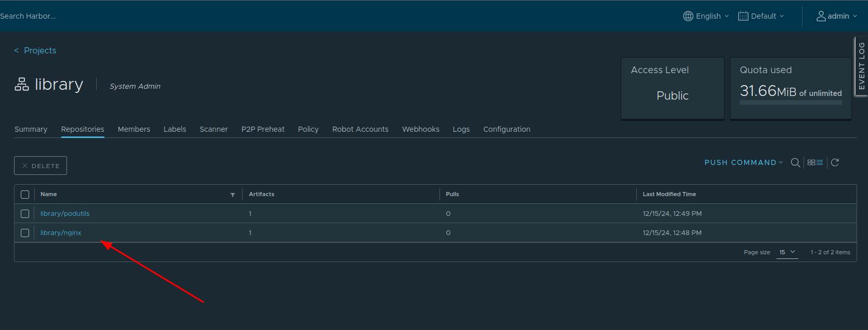
Task: Select the library/podutils row checkbox
Action: click(25, 214)
